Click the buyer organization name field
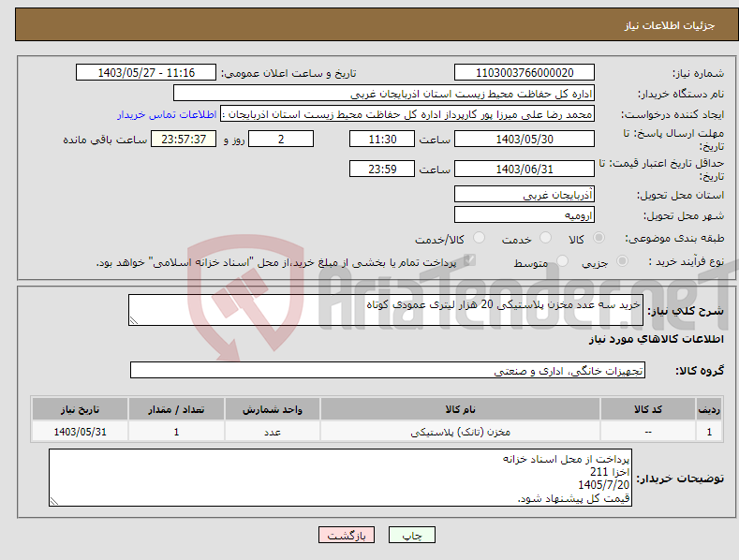Image resolution: width=739 pixels, height=560 pixels. point(384,94)
